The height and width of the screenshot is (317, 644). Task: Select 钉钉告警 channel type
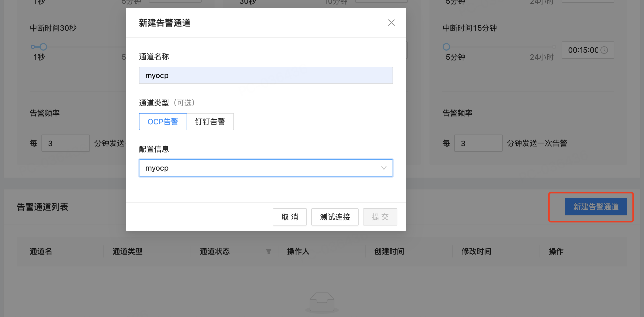click(210, 122)
